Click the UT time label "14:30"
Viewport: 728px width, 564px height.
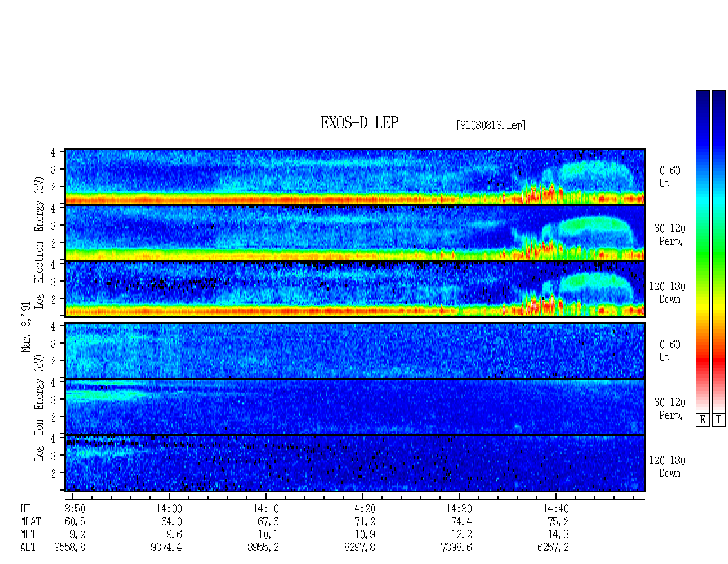tap(459, 509)
